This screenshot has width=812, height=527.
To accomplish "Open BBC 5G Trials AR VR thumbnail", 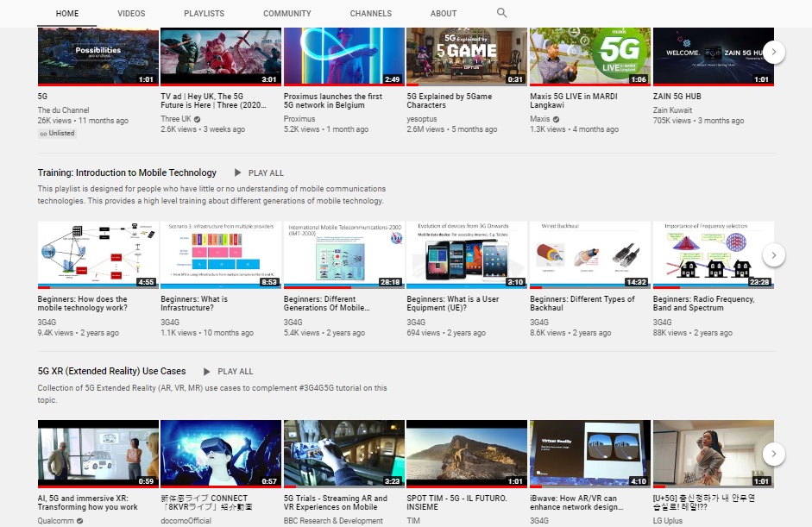I will click(x=343, y=454).
